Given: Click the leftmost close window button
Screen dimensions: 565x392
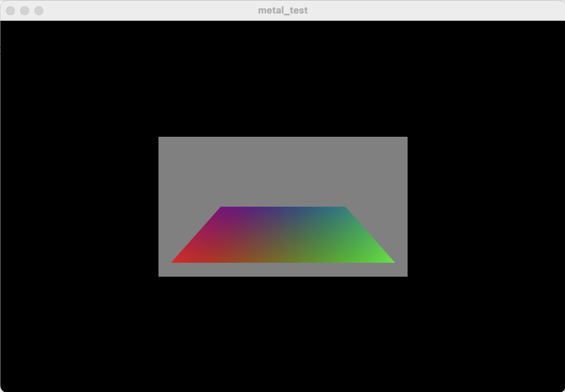Looking at the screenshot, I should [11, 11].
